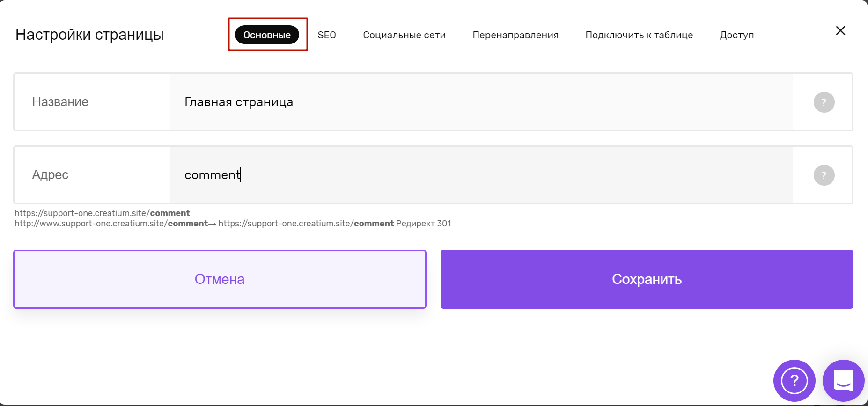868x406 pixels.
Task: Focus the Название input with Главная страница
Action: click(x=481, y=102)
